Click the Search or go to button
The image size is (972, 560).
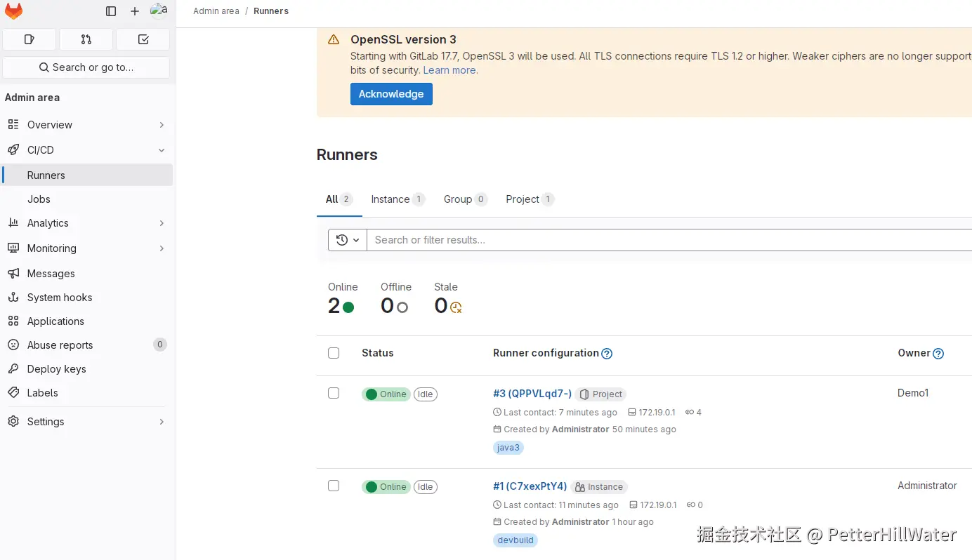[x=86, y=67]
